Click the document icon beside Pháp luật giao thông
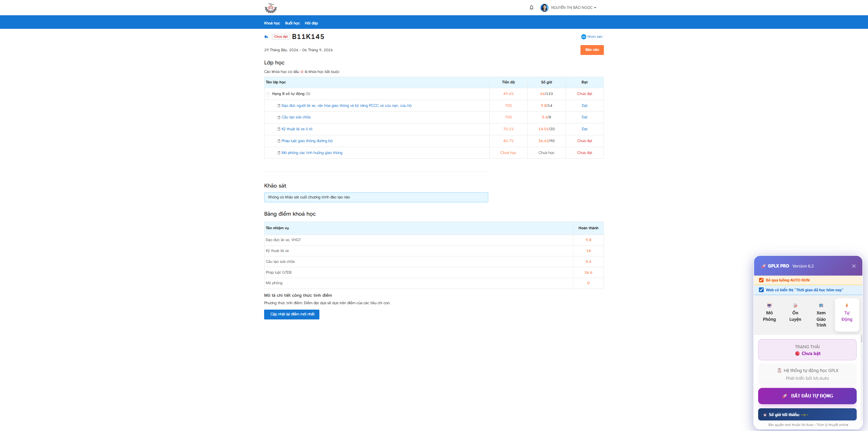The width and height of the screenshot is (868, 431). click(x=279, y=141)
